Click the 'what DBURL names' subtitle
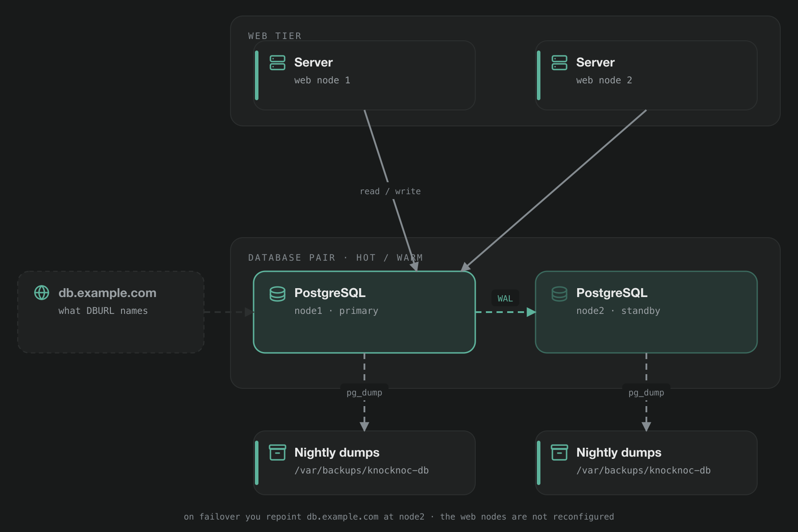Image resolution: width=798 pixels, height=532 pixels. 103,311
